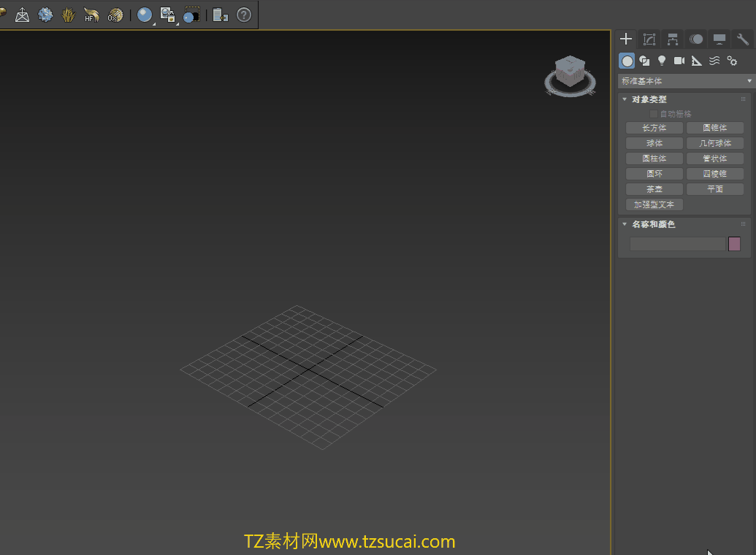Select the Lights category bulb icon
756x555 pixels.
click(x=662, y=61)
